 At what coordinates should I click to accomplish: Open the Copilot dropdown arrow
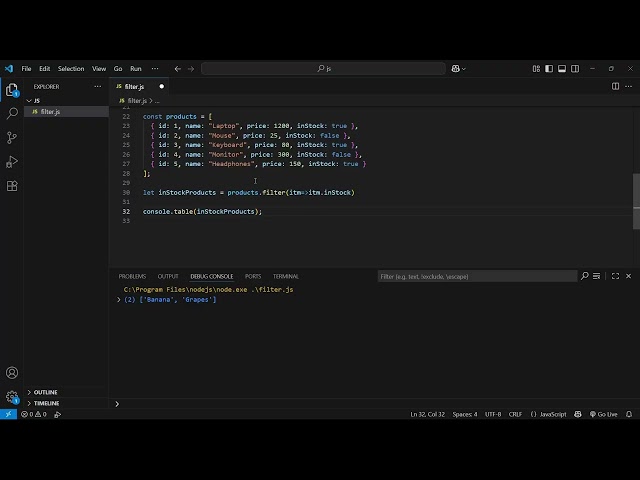coord(464,69)
